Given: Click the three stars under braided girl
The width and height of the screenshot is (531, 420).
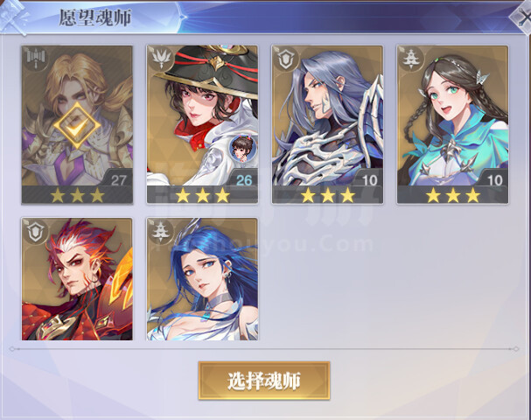Looking at the screenshot, I should point(453,195).
